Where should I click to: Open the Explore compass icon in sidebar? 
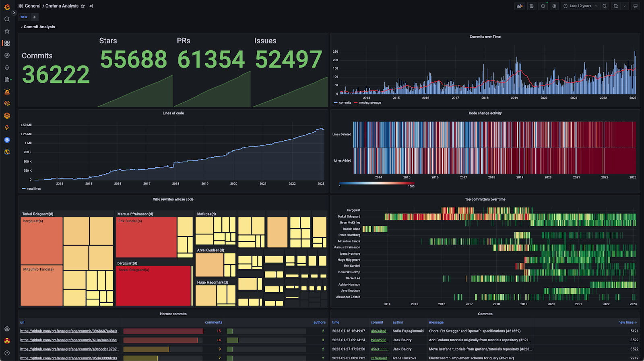[7, 55]
